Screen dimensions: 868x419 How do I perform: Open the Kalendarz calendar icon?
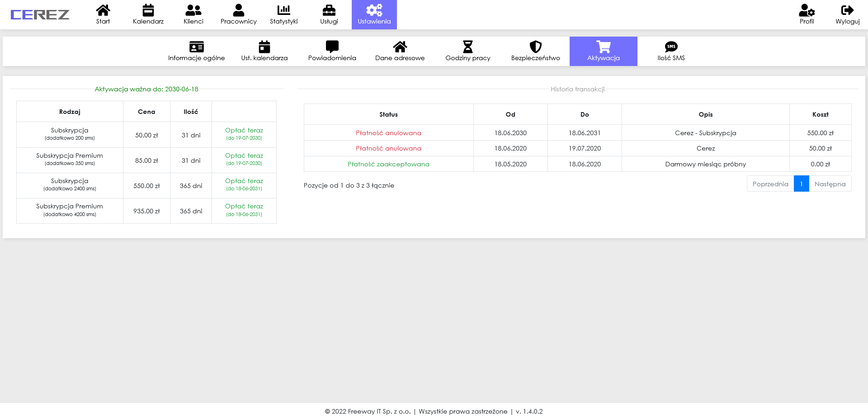pos(148,10)
